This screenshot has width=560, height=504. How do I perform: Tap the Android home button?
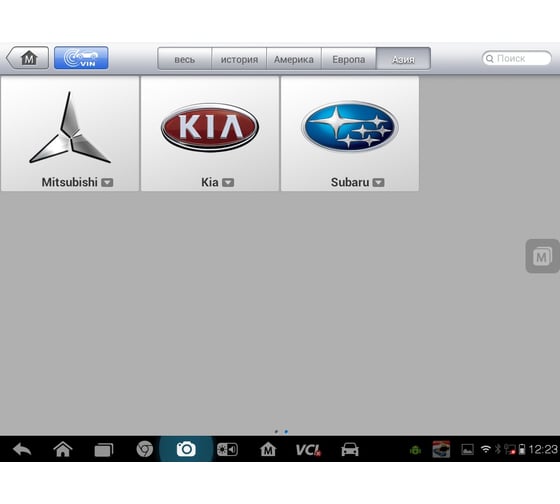click(x=63, y=449)
